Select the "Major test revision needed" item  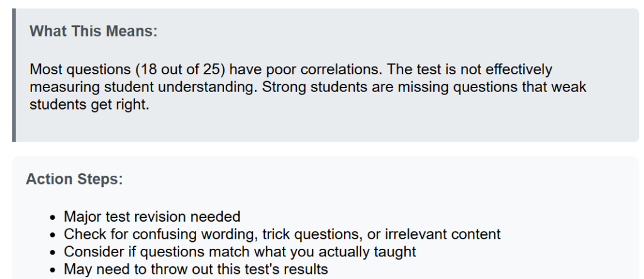point(152,217)
